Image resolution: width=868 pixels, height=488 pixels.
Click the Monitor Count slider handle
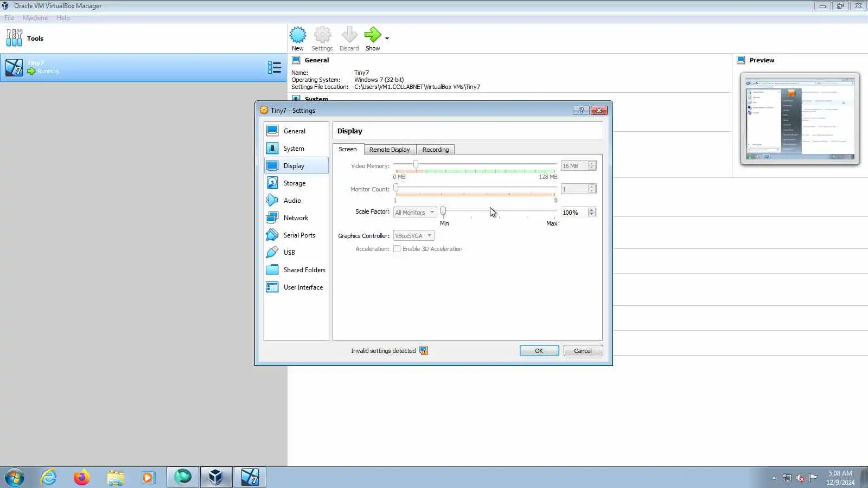pyautogui.click(x=396, y=188)
